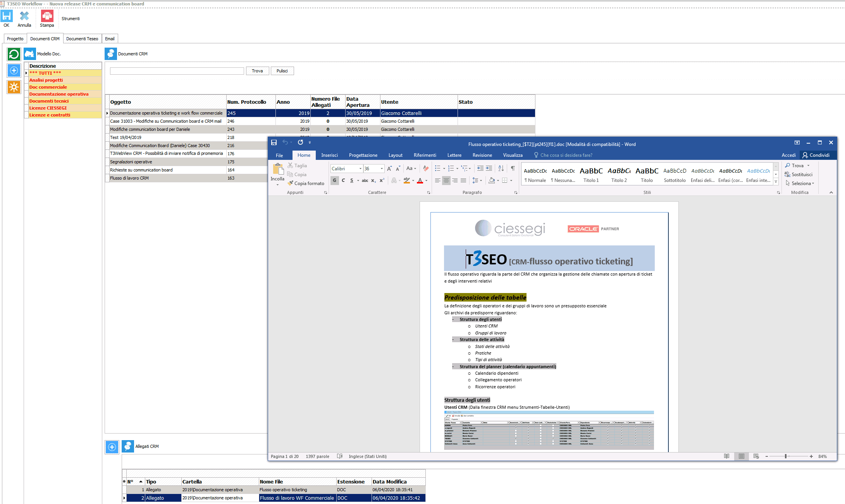Apply the Titolo 1 style
This screenshot has width=845, height=504.
[x=591, y=175]
